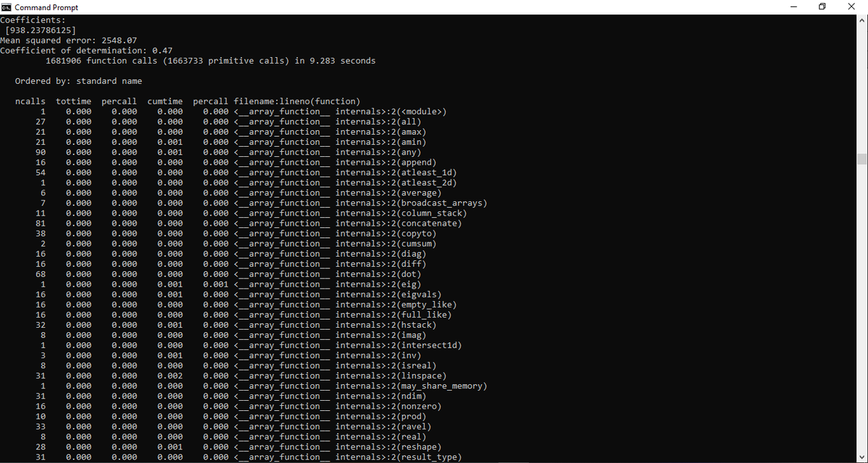Click the 'Mean squared error: 2548.07' line
This screenshot has height=463, width=868.
(x=69, y=41)
